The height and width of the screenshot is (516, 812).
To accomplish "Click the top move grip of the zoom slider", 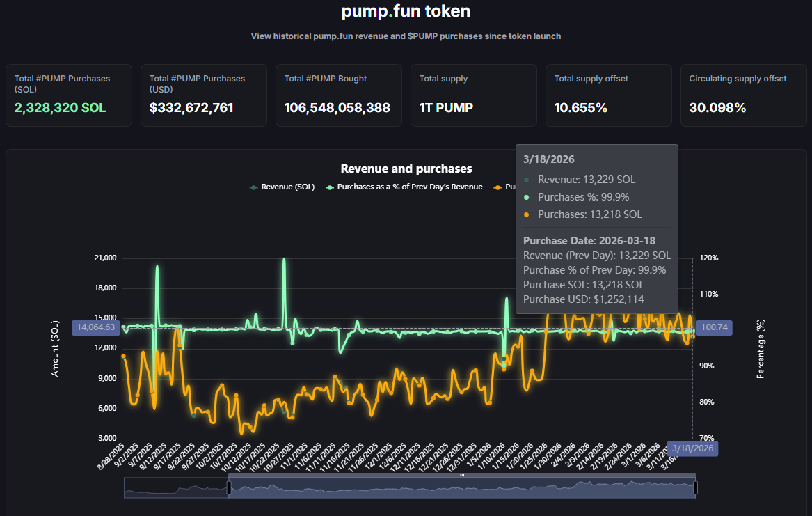I will pyautogui.click(x=461, y=476).
